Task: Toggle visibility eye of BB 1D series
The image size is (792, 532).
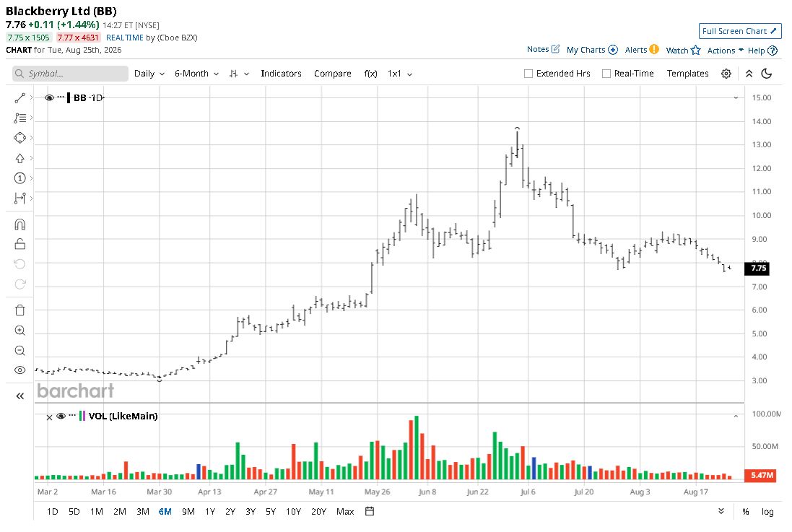Action: click(x=50, y=98)
